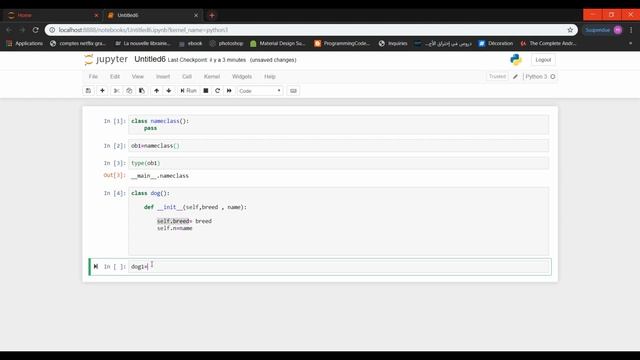
Task: Open The Complete Andr... bookmark
Action: coord(548,43)
